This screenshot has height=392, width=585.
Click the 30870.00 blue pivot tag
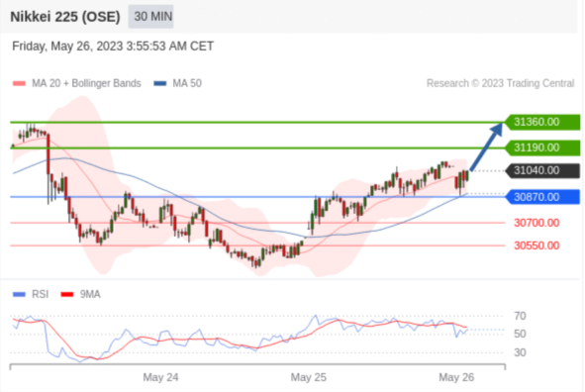click(x=542, y=197)
